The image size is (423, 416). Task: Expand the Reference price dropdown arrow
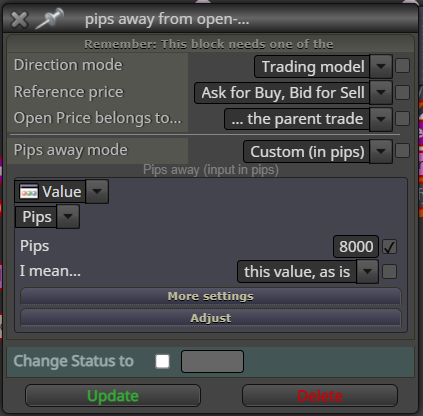pos(381,93)
